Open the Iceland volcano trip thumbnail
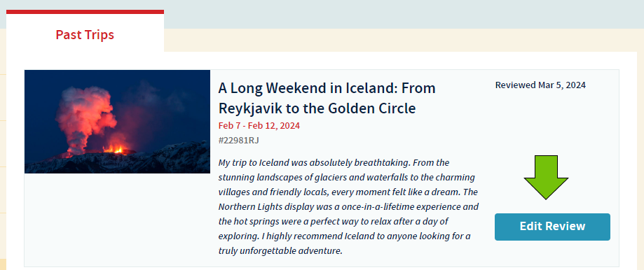 coord(117,122)
